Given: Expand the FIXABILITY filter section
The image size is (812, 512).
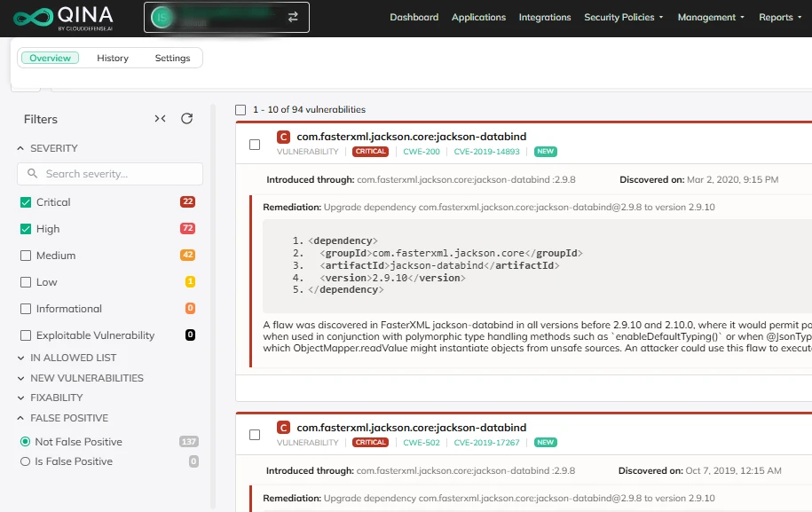Looking at the screenshot, I should point(56,398).
